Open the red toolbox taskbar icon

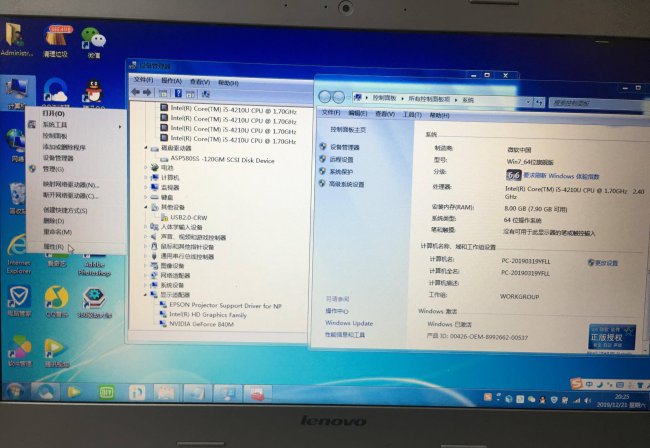[258, 394]
